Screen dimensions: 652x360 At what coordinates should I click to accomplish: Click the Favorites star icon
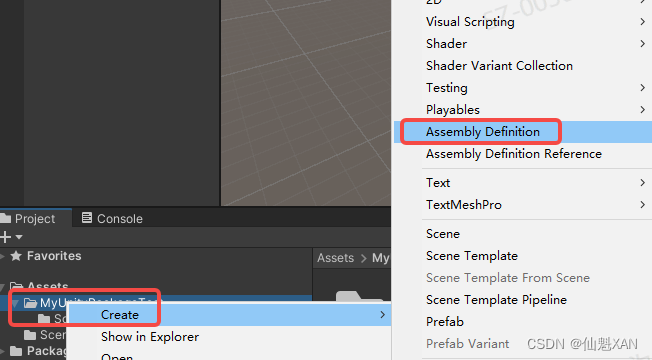click(16, 256)
